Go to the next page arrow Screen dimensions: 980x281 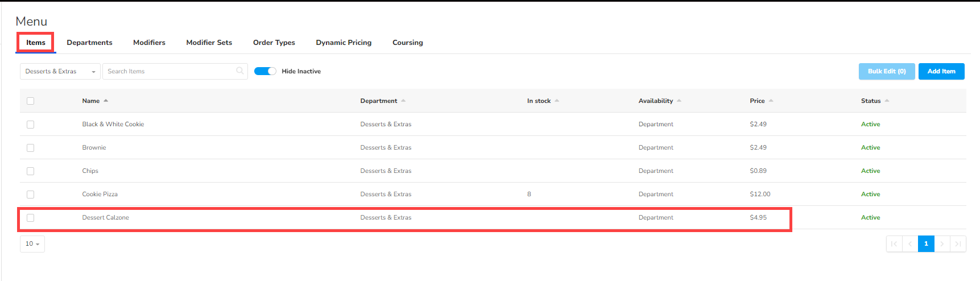[942, 244]
